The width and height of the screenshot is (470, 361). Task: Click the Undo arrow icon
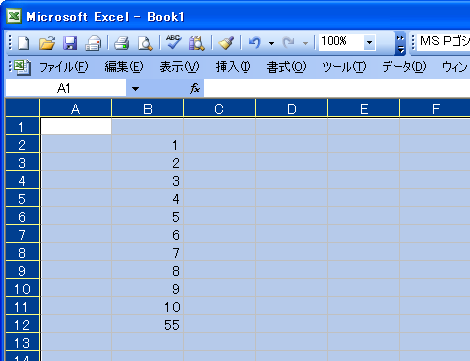pos(255,43)
